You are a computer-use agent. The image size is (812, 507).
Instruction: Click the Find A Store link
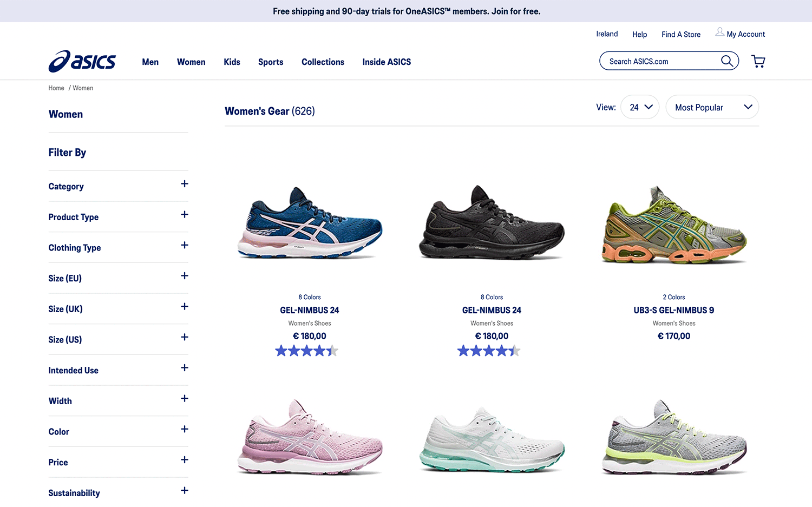click(681, 34)
